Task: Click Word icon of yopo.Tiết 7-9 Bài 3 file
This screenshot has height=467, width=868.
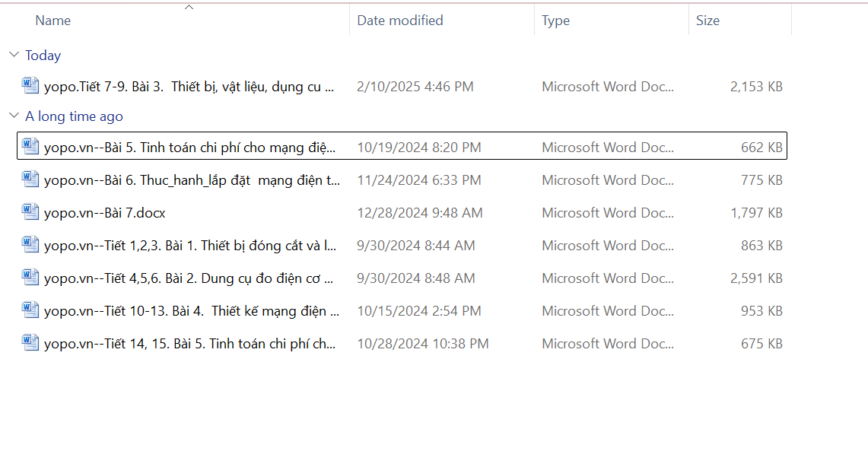Action: (30, 86)
